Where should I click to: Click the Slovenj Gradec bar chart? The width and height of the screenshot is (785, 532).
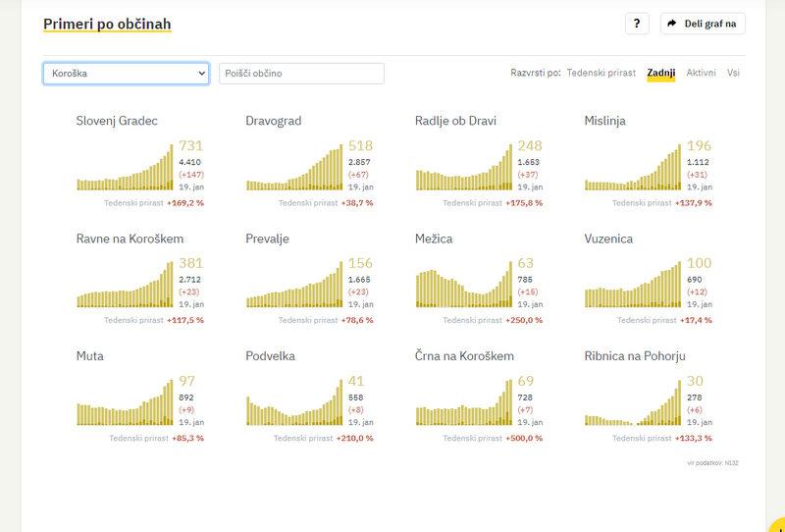(x=125, y=167)
